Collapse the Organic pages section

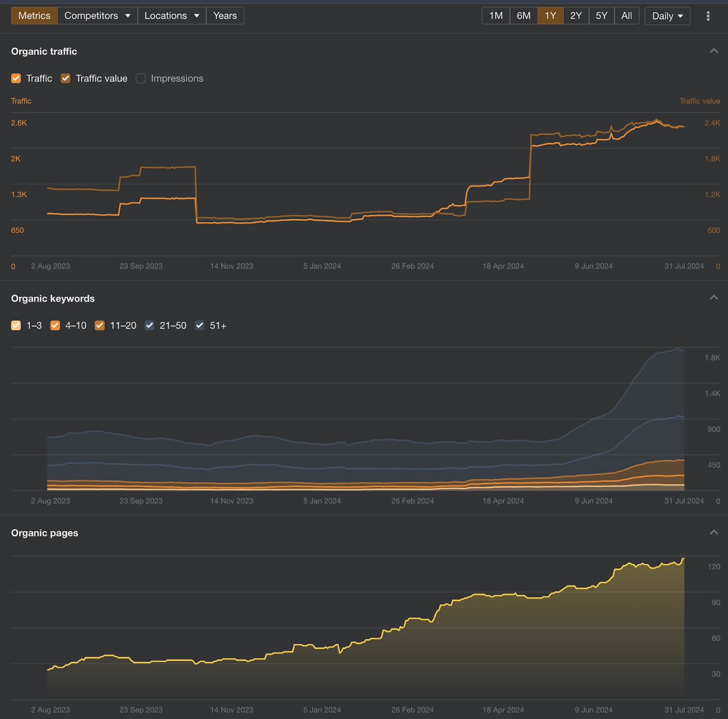(714, 532)
